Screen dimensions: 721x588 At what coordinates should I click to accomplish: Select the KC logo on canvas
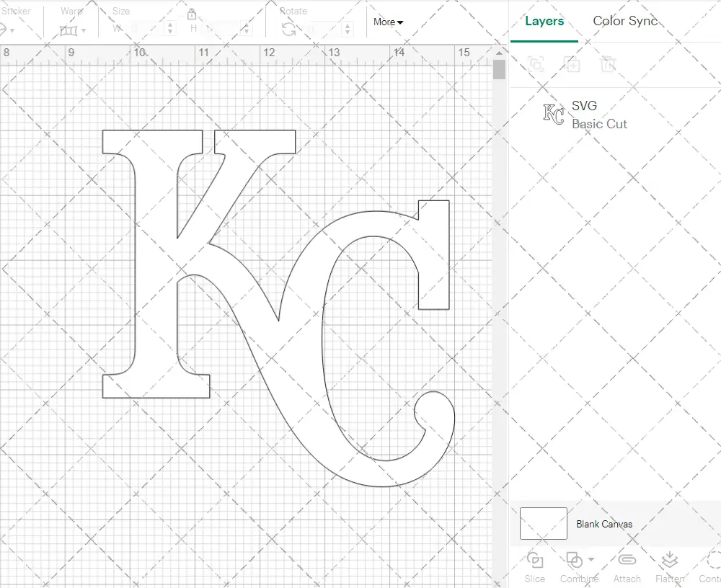pos(278,308)
